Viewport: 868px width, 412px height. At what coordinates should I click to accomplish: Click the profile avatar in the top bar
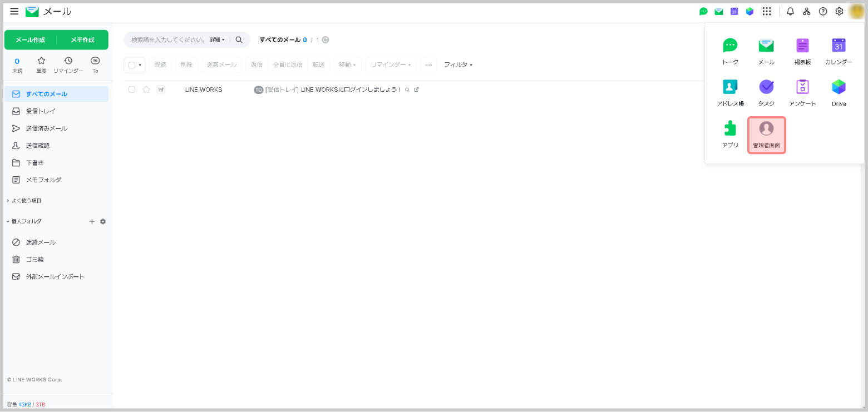tap(856, 11)
